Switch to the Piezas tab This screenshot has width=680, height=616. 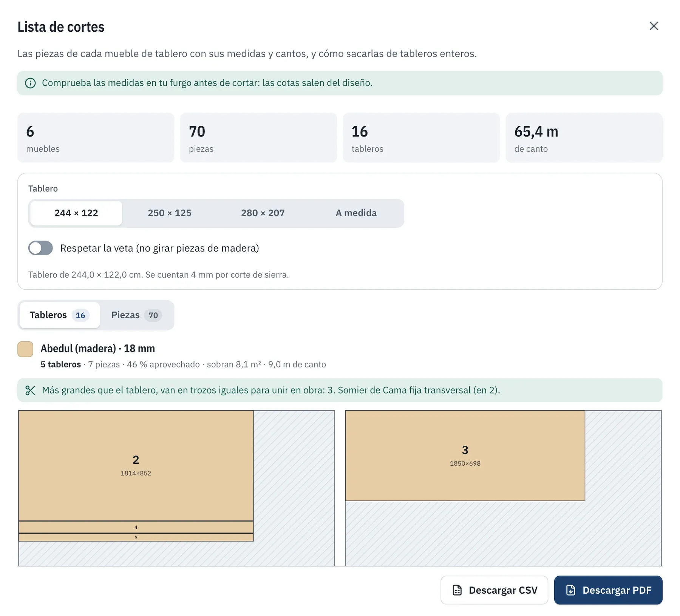(x=136, y=315)
